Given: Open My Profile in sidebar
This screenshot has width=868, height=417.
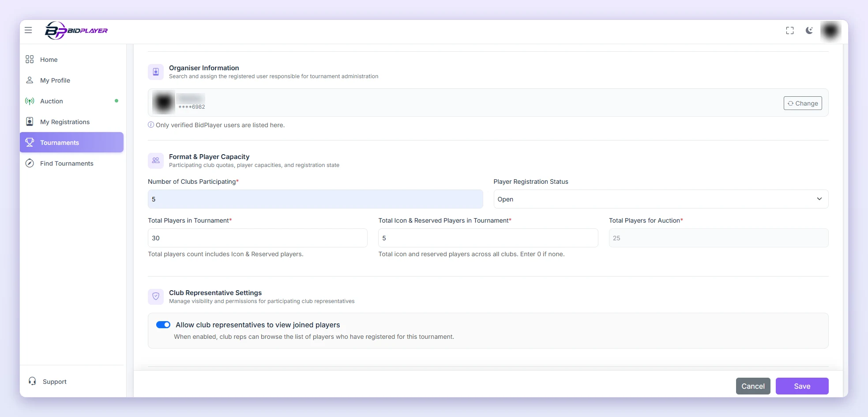Looking at the screenshot, I should [71, 80].
